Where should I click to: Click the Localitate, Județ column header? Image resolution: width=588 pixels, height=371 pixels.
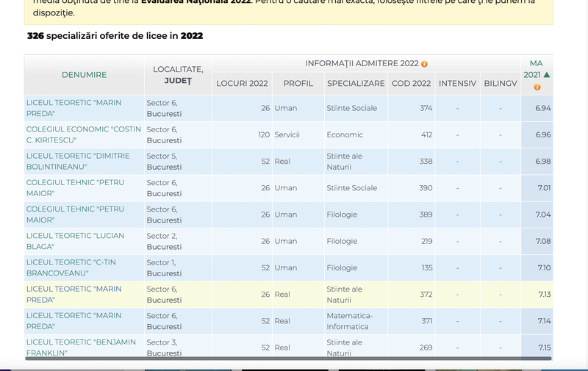(x=178, y=75)
